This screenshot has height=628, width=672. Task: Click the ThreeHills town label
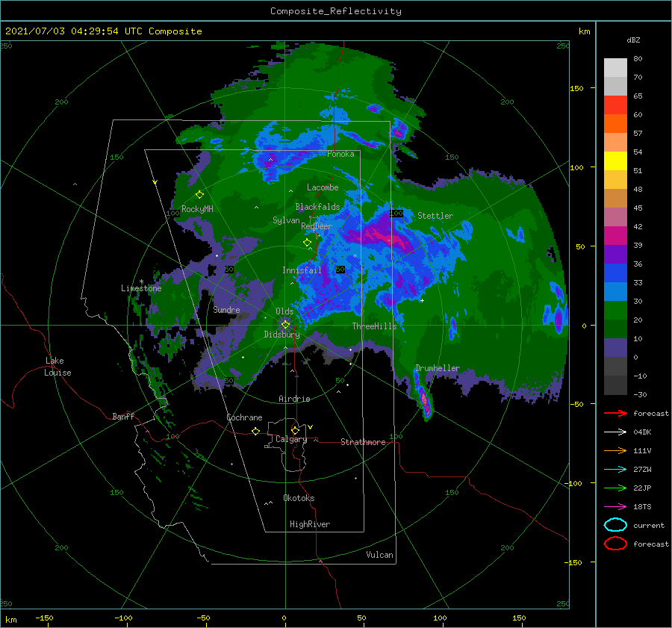[x=375, y=326]
